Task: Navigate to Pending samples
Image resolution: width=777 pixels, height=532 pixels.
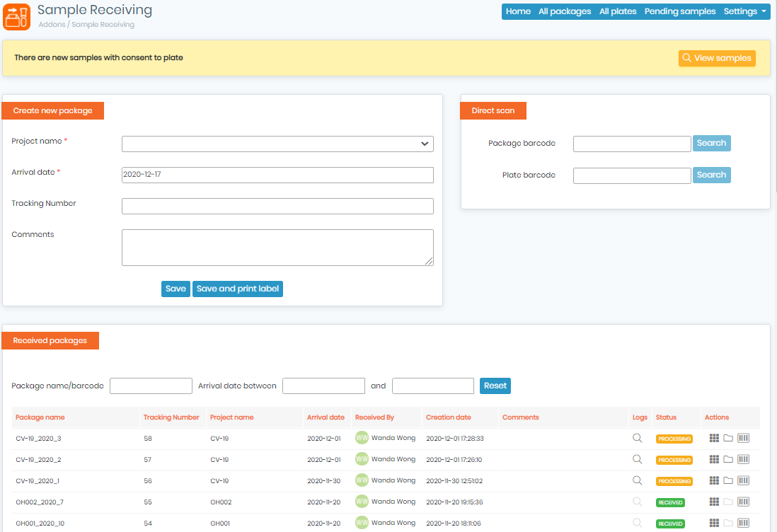Action: (x=680, y=11)
